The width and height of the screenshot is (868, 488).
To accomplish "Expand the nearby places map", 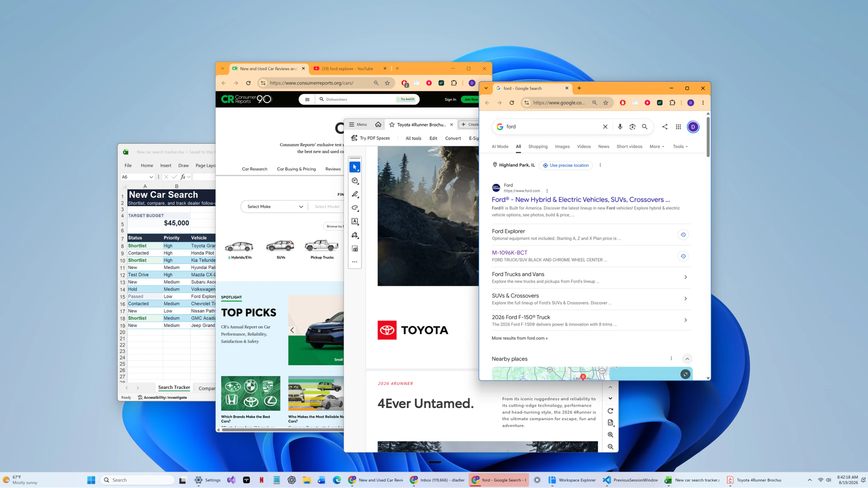I will pyautogui.click(x=685, y=374).
